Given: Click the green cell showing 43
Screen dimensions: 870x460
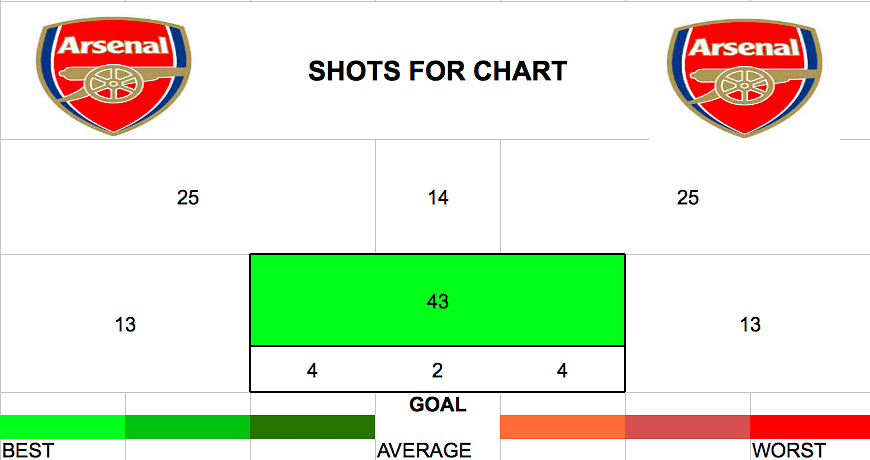Looking at the screenshot, I should (x=438, y=300).
